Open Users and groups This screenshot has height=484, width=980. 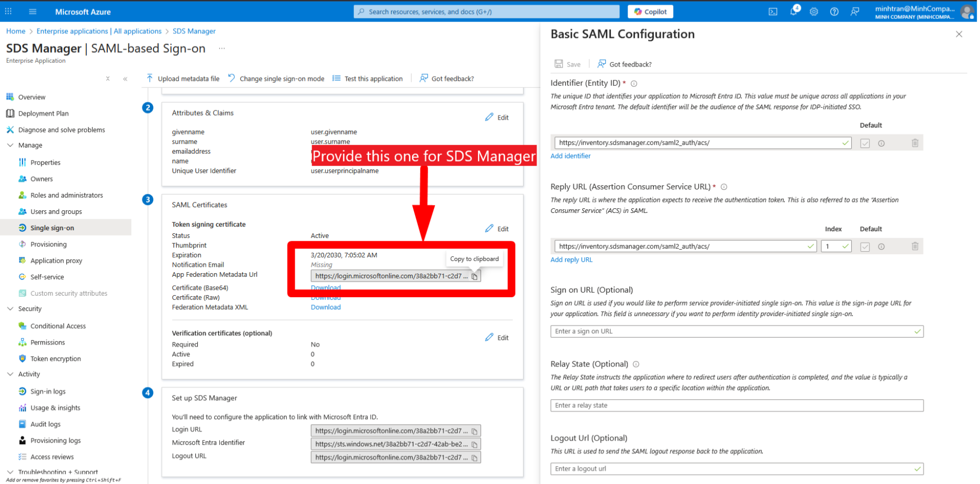point(56,212)
